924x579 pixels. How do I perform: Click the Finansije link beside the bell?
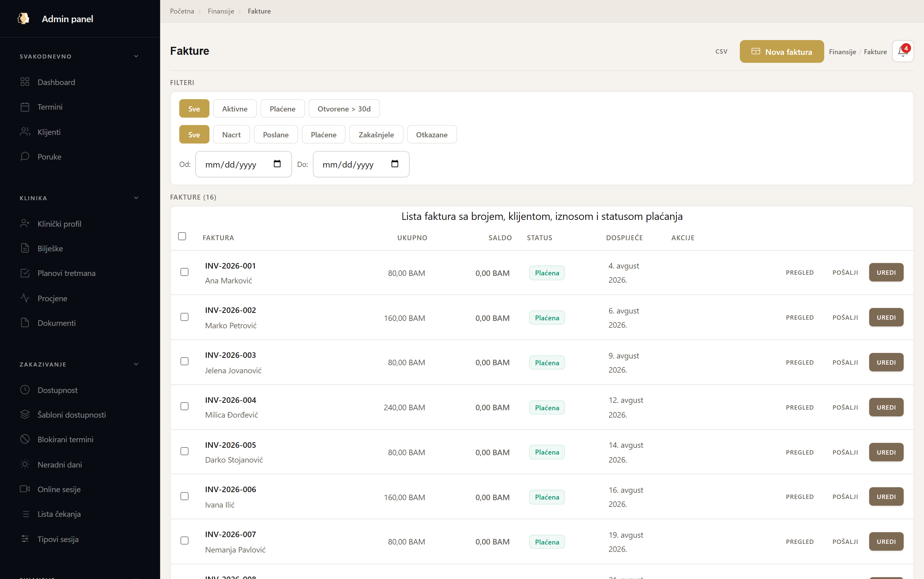(x=842, y=52)
